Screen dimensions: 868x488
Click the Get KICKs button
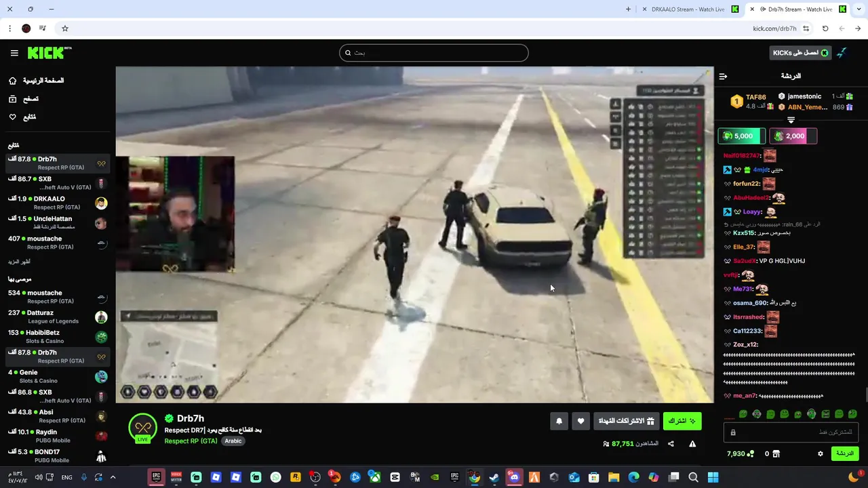800,53
